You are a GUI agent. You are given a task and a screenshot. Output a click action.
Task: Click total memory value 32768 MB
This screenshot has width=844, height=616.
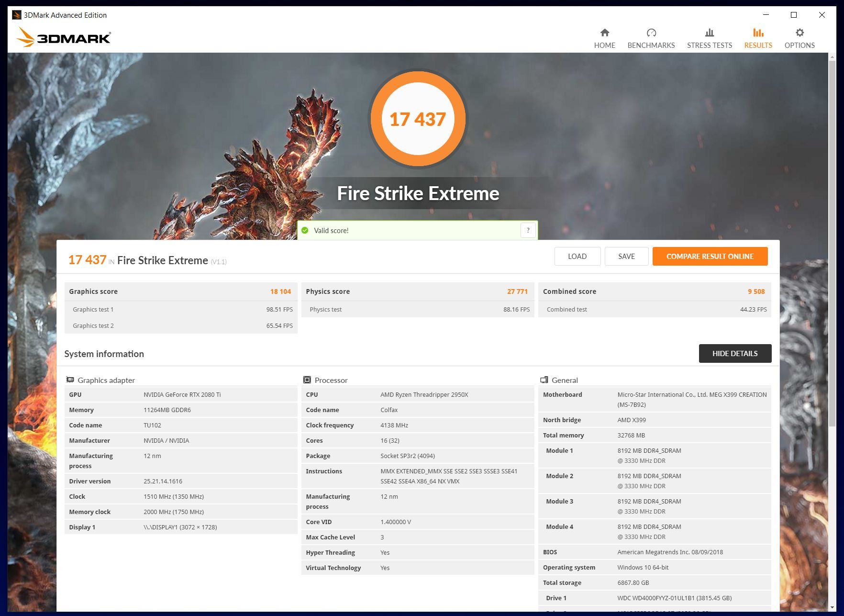[x=631, y=436]
